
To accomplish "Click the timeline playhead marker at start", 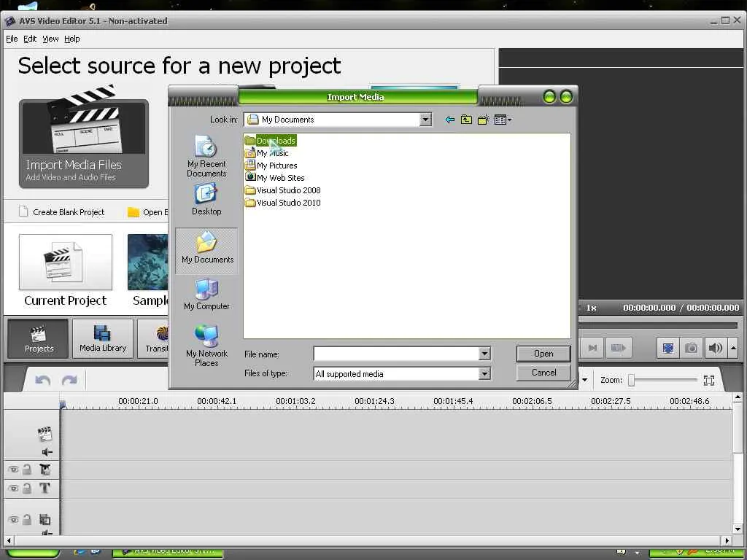I will [x=63, y=404].
